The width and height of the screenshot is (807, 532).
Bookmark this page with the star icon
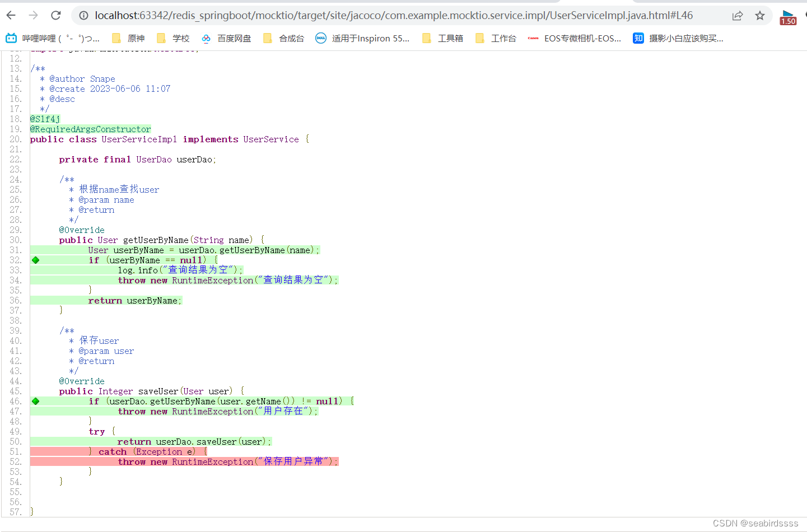tap(760, 16)
